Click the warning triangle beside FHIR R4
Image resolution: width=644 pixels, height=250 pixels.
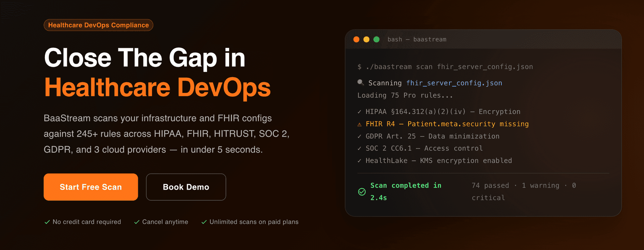tap(360, 124)
